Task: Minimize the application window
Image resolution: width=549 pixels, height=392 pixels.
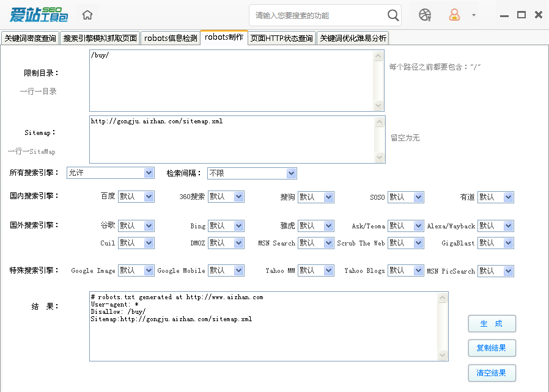Action: (504, 16)
